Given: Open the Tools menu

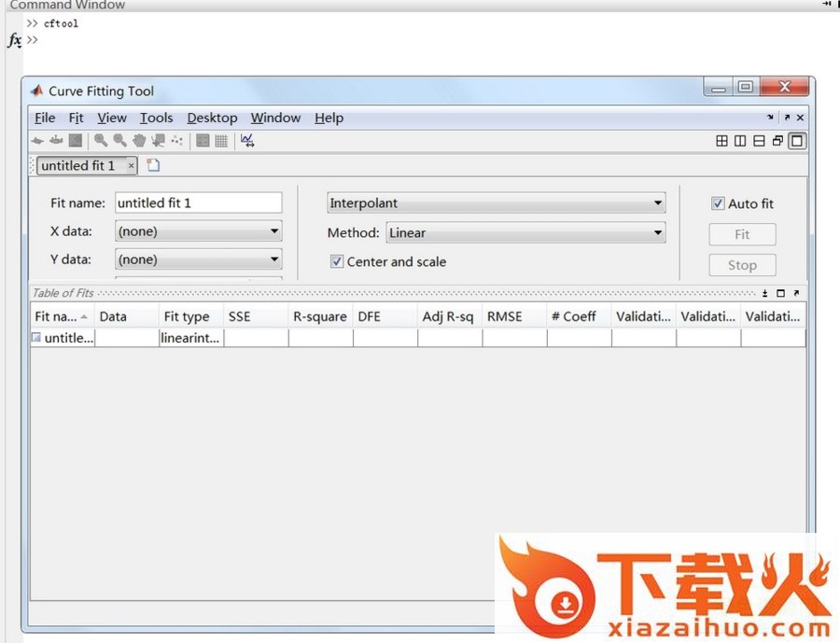Looking at the screenshot, I should (x=156, y=118).
